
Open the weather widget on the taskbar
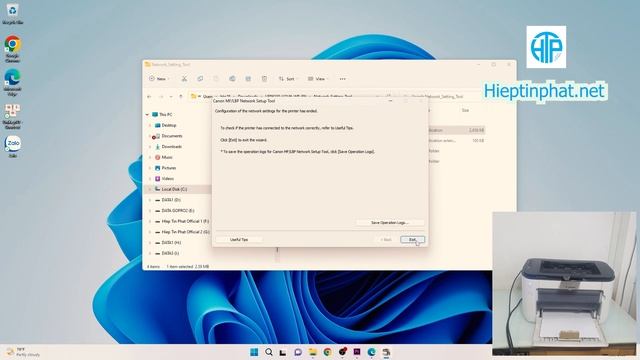point(22,352)
